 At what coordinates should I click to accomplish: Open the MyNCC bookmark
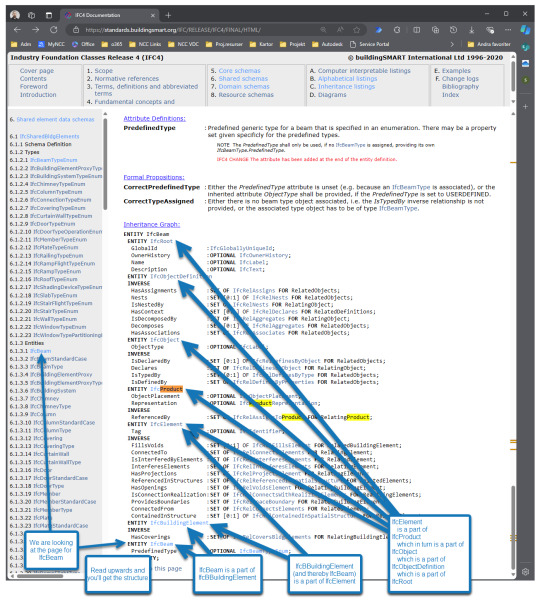pyautogui.click(x=52, y=44)
